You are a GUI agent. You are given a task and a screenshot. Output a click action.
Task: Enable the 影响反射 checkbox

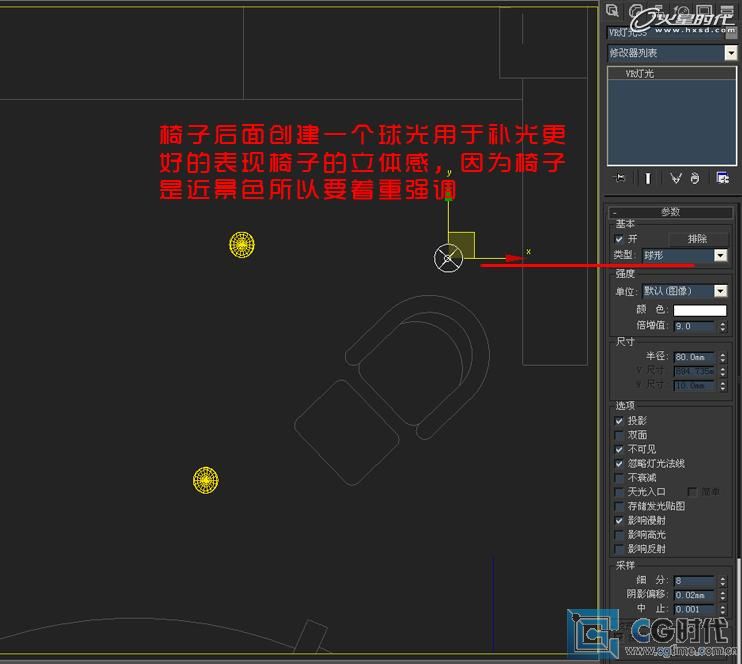[x=618, y=549]
